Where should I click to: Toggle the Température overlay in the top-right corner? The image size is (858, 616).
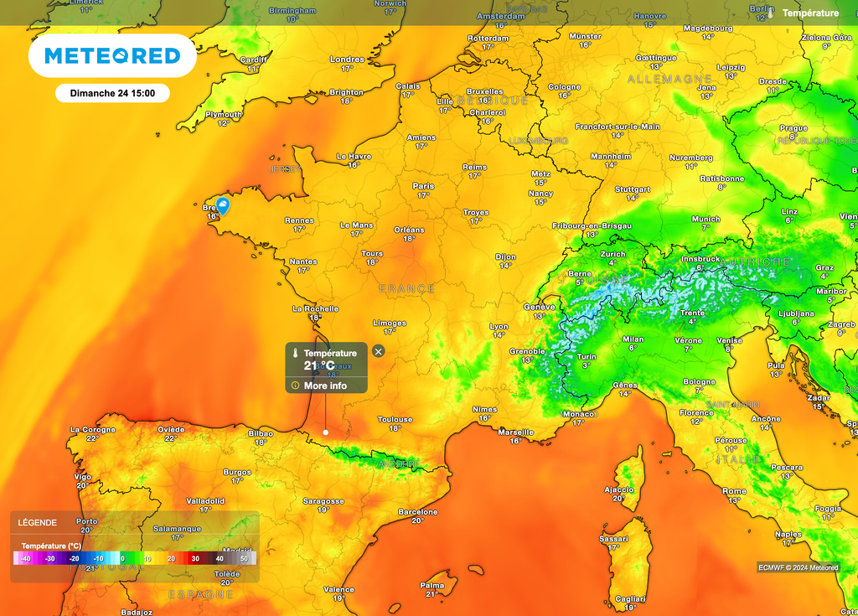coord(811,13)
